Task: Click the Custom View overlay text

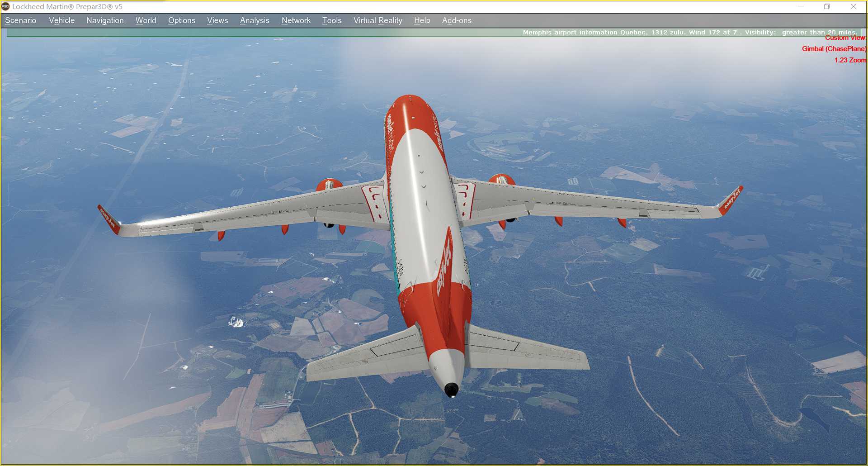Action: pyautogui.click(x=845, y=38)
